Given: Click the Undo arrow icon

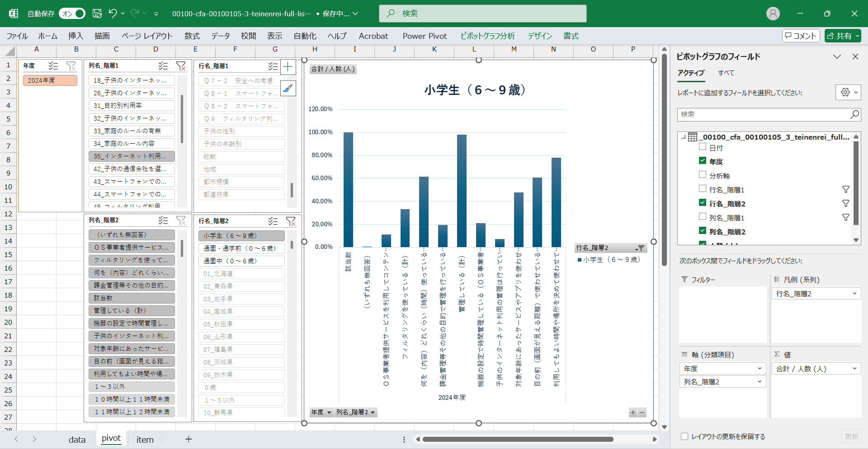Looking at the screenshot, I should pyautogui.click(x=113, y=14).
